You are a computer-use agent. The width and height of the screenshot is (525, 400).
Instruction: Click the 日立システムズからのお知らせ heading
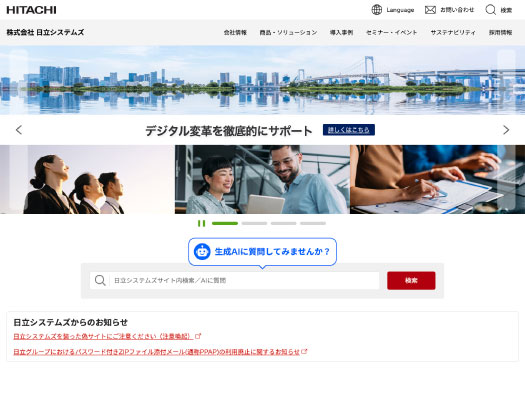click(x=70, y=322)
